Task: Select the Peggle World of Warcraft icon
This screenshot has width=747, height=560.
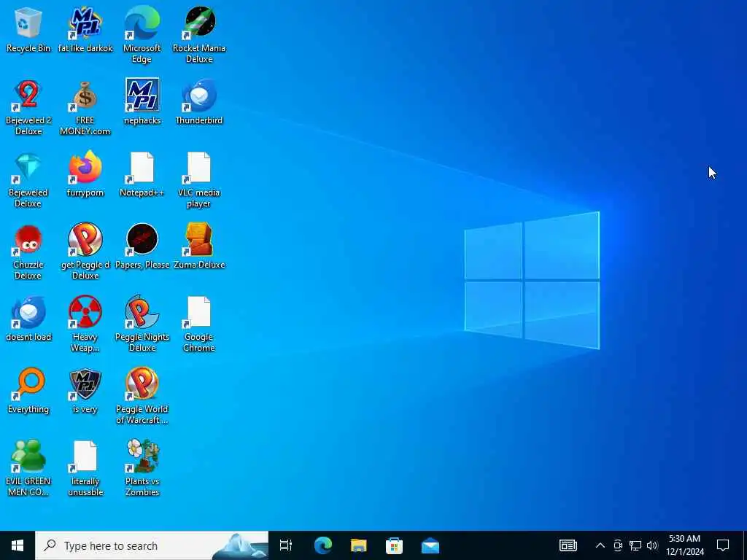Action: click(x=142, y=396)
